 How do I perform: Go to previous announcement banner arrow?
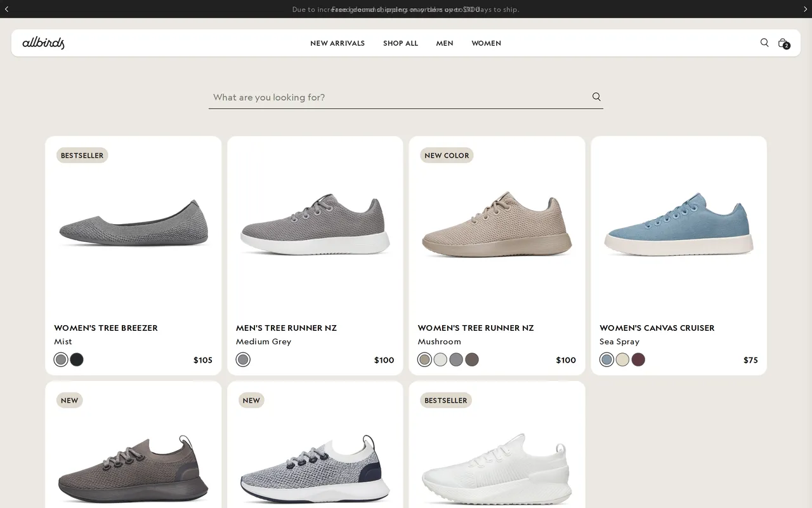pos(6,9)
